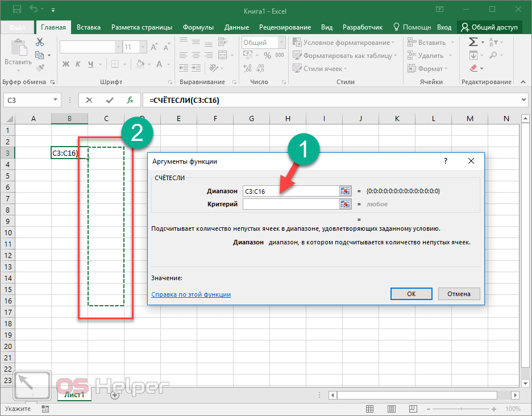Click the Save icon in quick access toolbar
The image size is (532, 416).
point(16,10)
